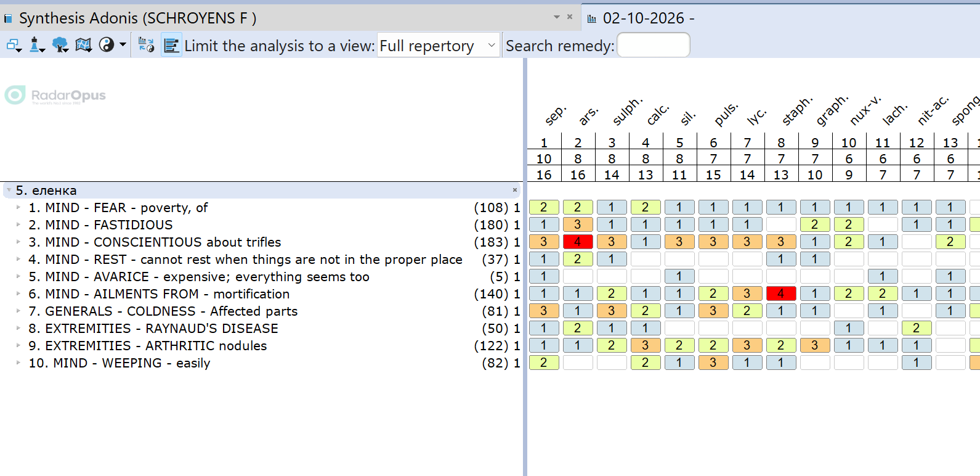Click the (5) remedy count for AVARICE

click(499, 277)
